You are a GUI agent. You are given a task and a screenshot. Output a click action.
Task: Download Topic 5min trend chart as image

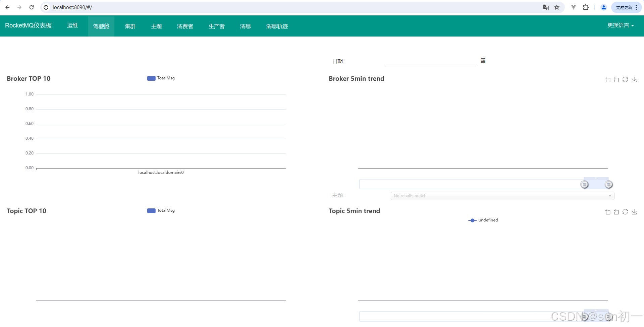pos(634,212)
